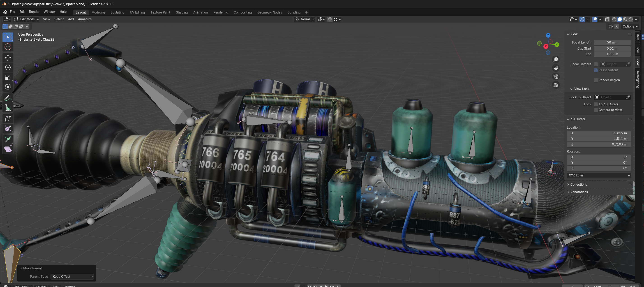Click the Clip Start 0.01 m field
Screen dimensions: 644x287
pos(612,49)
